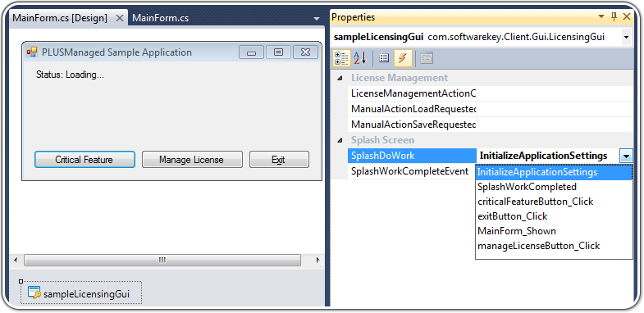Image resolution: width=644 pixels, height=313 pixels.
Task: Choose exitButton_Click from the handler list
Action: point(554,216)
